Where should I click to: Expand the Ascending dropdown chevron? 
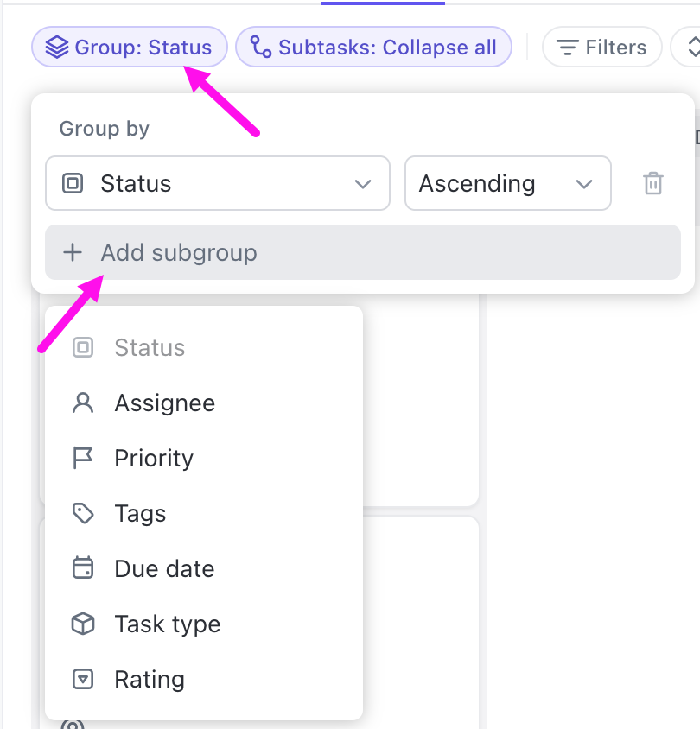coord(584,183)
